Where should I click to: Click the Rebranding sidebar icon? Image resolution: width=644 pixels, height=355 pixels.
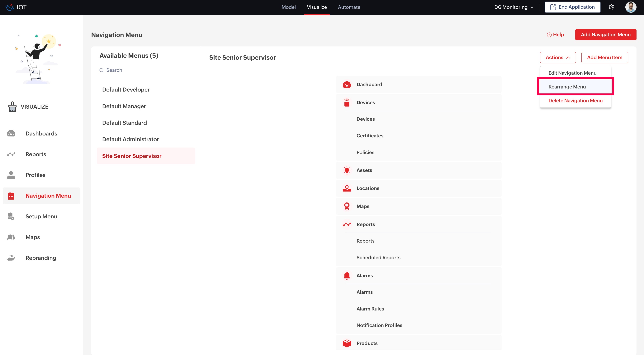11,258
